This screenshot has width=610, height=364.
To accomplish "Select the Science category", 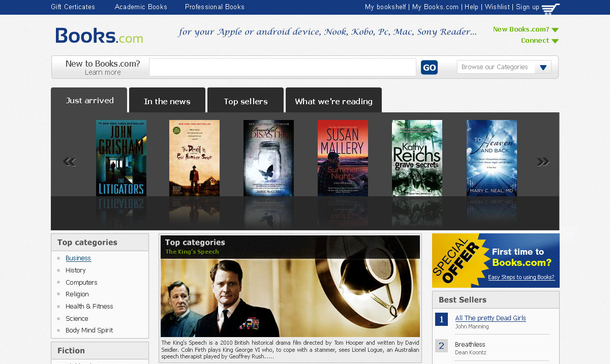I will tap(77, 319).
